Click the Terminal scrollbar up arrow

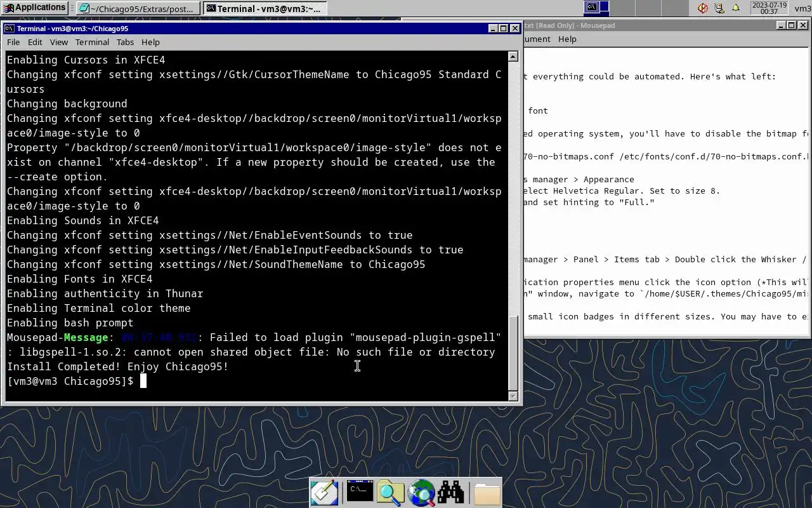(513, 57)
